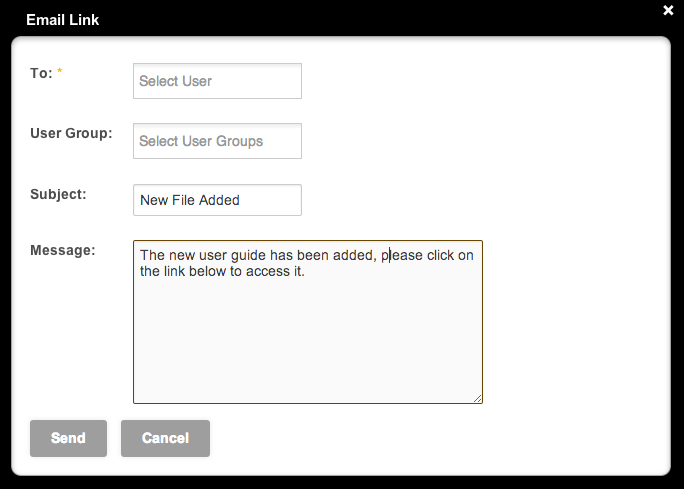Viewport: 684px width, 489px height.
Task: Click inside the Message text area
Action: click(308, 322)
